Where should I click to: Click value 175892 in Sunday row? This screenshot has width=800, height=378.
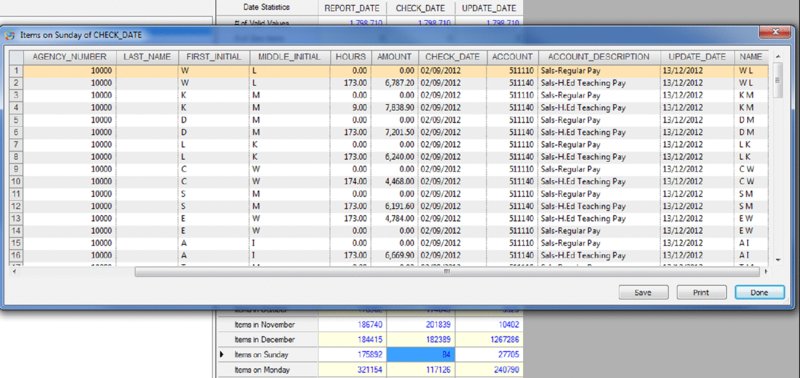(x=352, y=354)
